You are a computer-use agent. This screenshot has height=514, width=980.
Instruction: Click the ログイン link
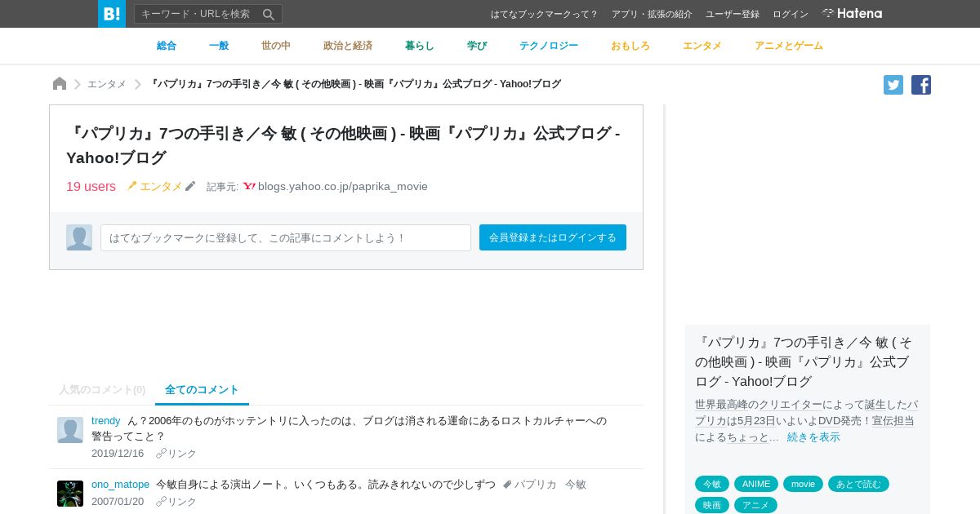click(791, 14)
